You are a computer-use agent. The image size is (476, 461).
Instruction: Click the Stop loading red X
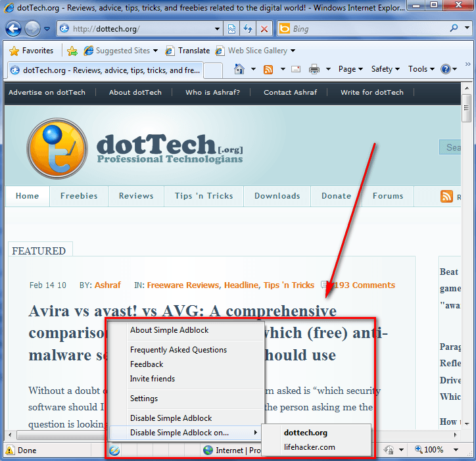click(x=264, y=29)
